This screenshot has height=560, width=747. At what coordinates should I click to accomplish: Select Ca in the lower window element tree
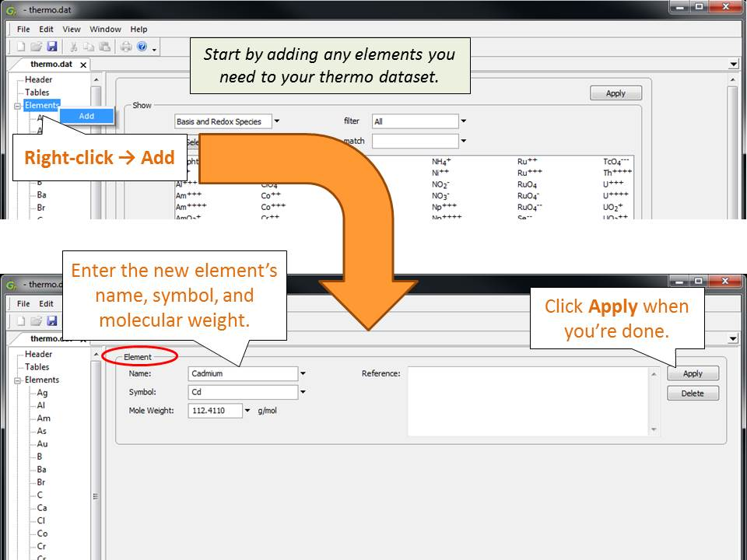(x=42, y=508)
